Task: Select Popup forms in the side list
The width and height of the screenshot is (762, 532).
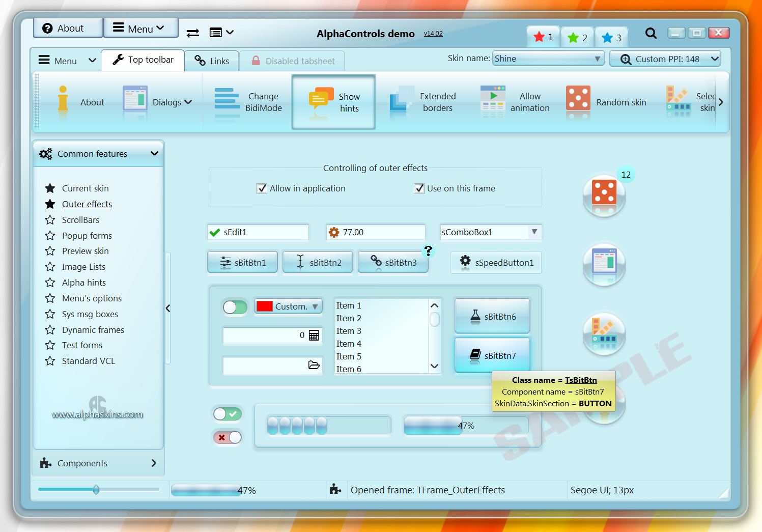Action: click(87, 236)
